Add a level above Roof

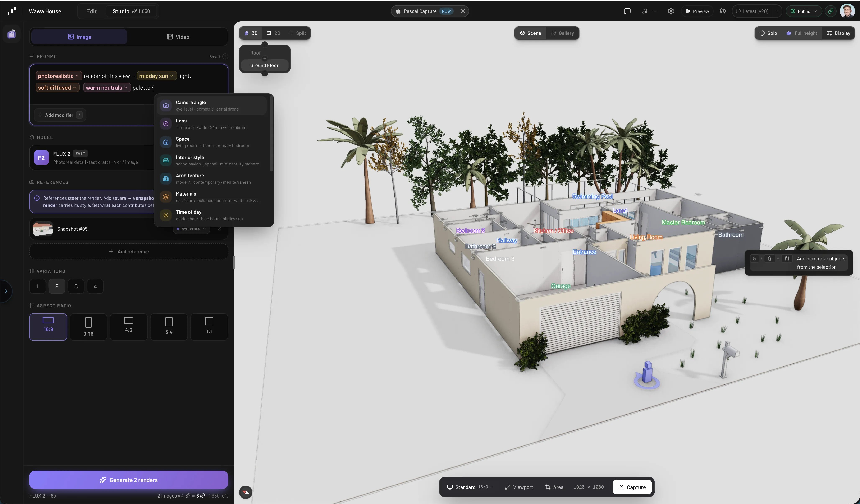(265, 45)
